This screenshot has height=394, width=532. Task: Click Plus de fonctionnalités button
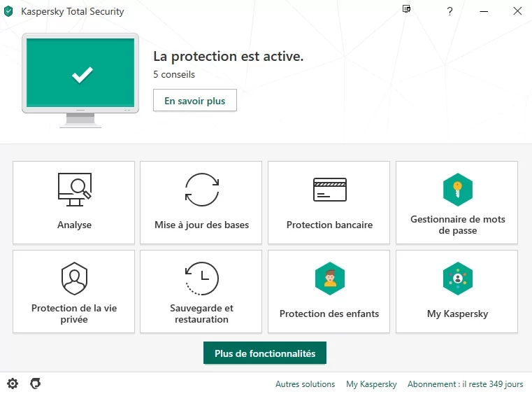(265, 353)
